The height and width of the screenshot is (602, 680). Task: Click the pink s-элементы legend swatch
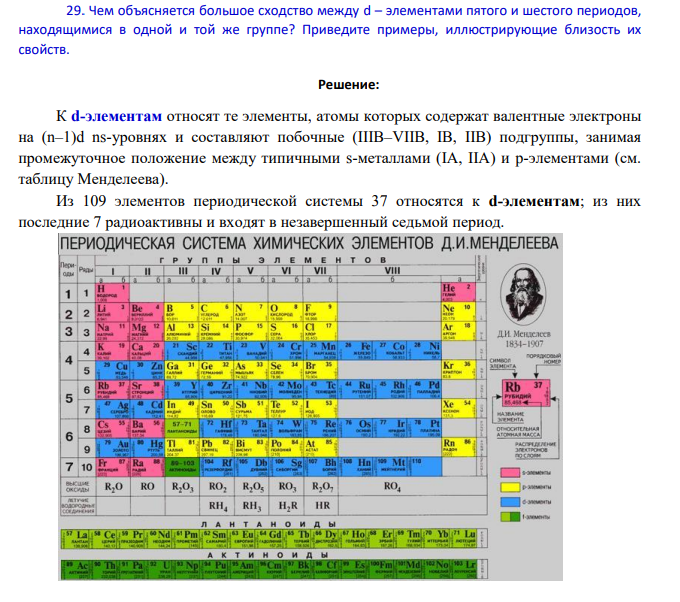(510, 472)
